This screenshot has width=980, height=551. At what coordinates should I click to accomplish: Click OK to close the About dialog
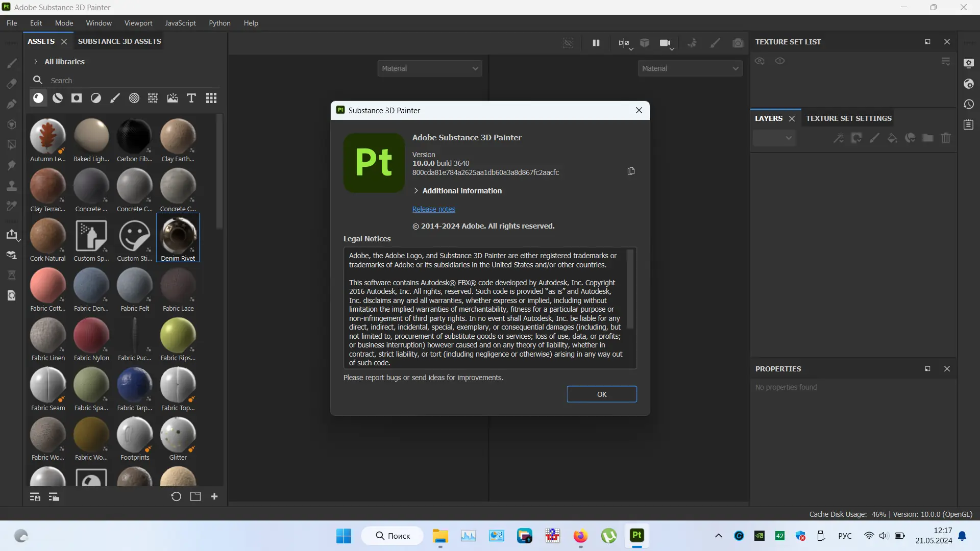[602, 394]
